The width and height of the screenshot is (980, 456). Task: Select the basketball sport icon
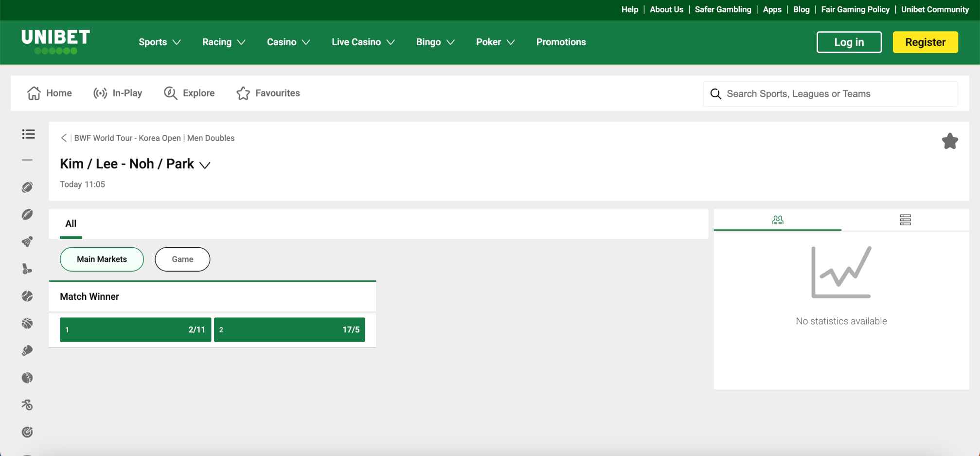(x=27, y=323)
